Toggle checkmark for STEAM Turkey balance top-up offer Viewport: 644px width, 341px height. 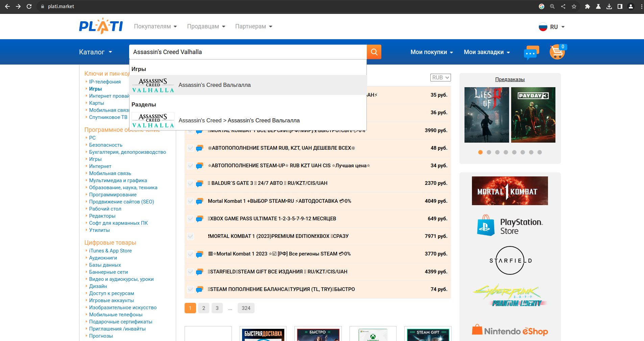(x=191, y=289)
